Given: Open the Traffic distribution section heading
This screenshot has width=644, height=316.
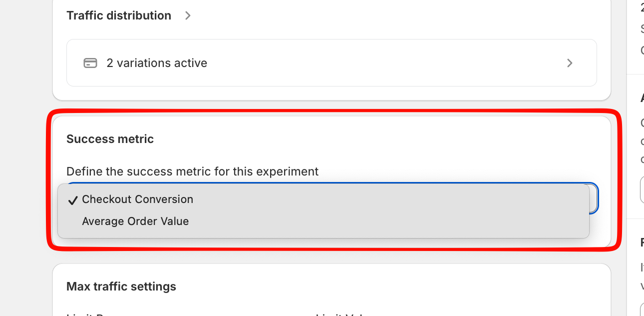Looking at the screenshot, I should (119, 15).
